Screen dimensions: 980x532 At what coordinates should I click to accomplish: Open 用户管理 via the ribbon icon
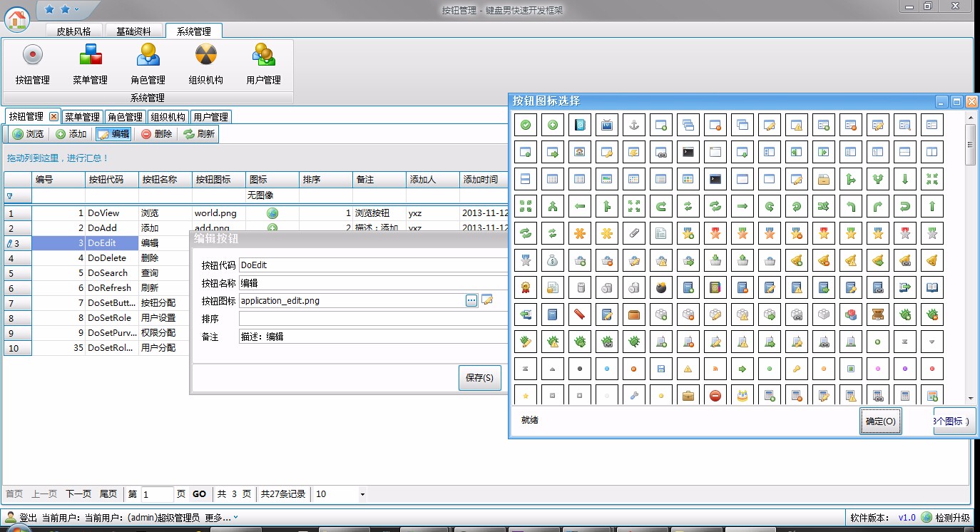coord(262,63)
